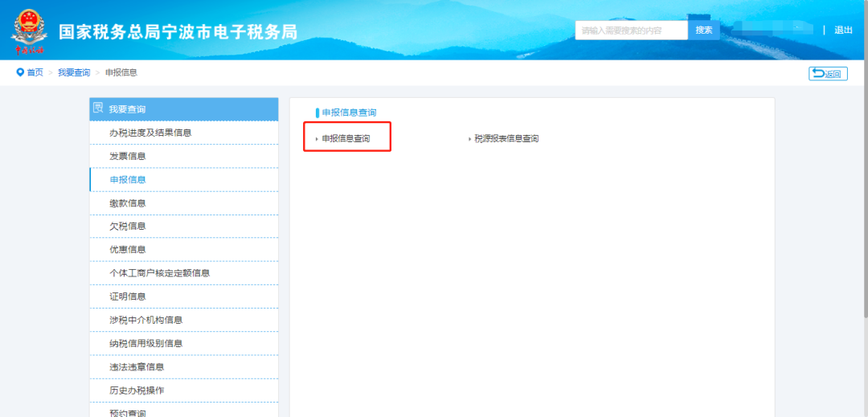
Task: Click 退出 to log out
Action: click(844, 30)
